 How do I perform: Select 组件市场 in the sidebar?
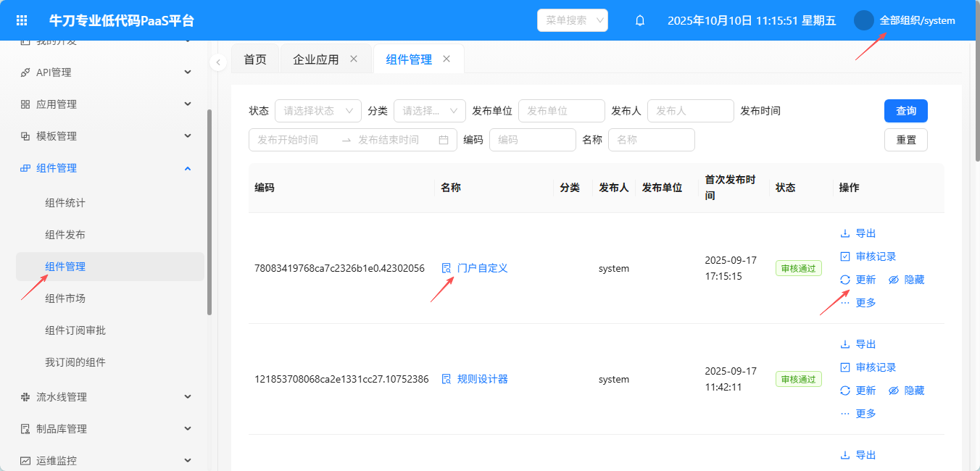point(65,299)
